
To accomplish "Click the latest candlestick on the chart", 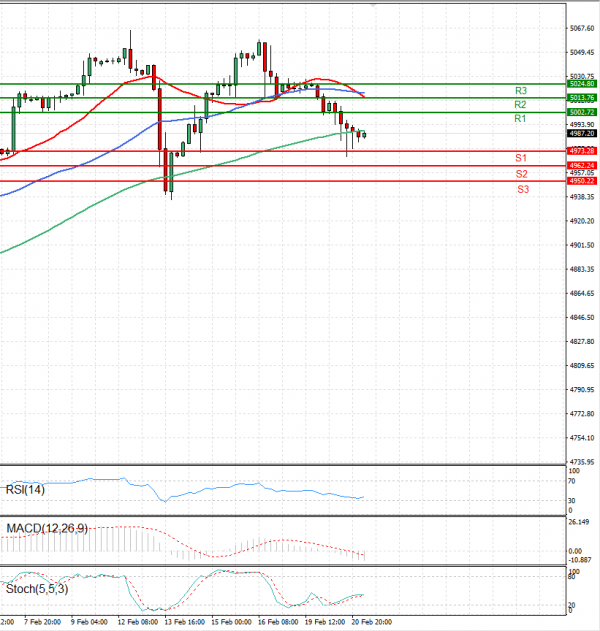I will [x=364, y=135].
